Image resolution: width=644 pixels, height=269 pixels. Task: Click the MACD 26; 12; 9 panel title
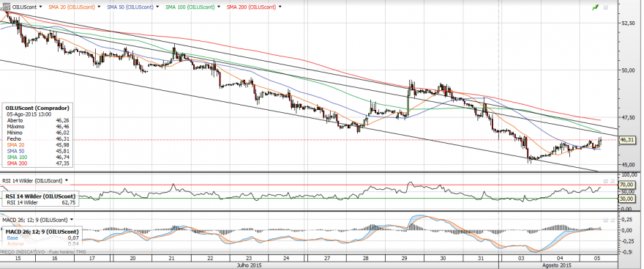pyautogui.click(x=35, y=220)
